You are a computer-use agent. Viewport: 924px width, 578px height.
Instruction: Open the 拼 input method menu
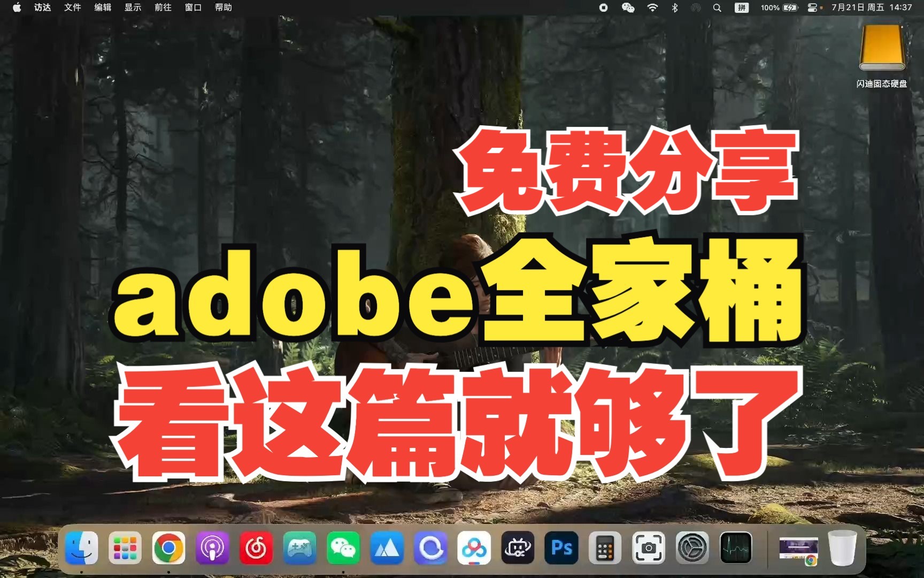(x=742, y=7)
